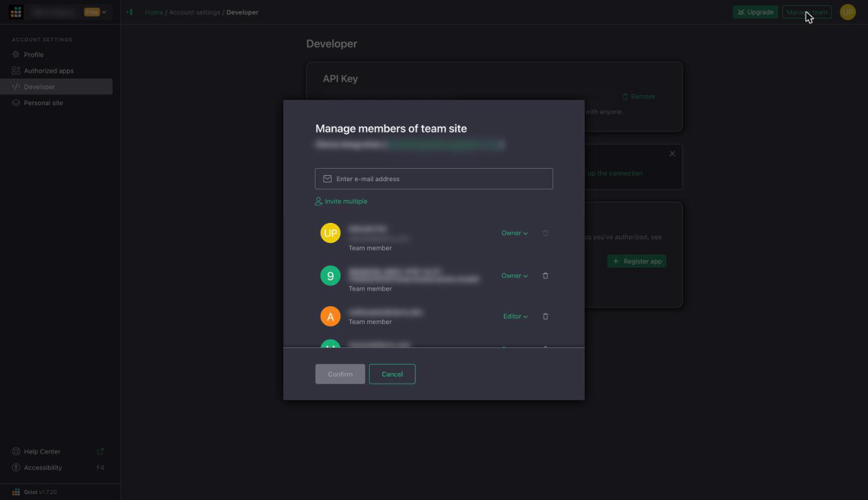Open the UP user avatar menu
Viewport: 868px width, 500px height.
click(848, 12)
